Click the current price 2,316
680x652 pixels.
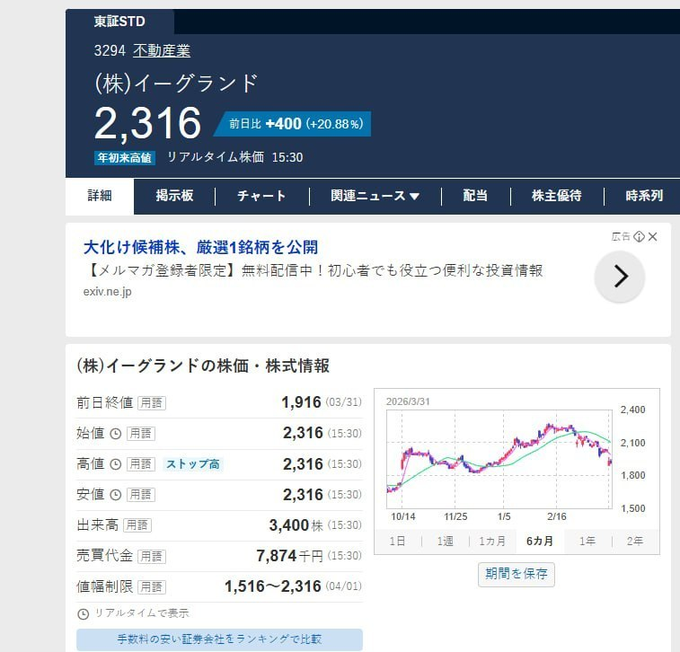[148, 123]
